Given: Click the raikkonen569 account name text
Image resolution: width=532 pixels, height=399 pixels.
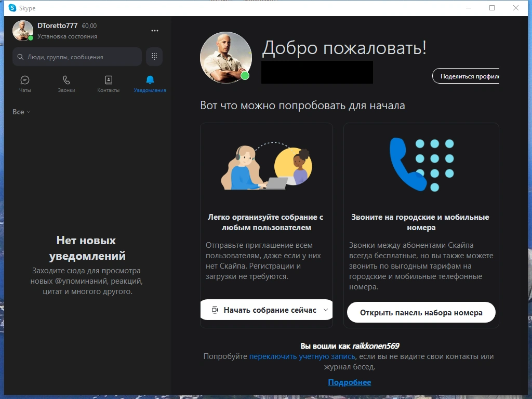Looking at the screenshot, I should [376, 346].
